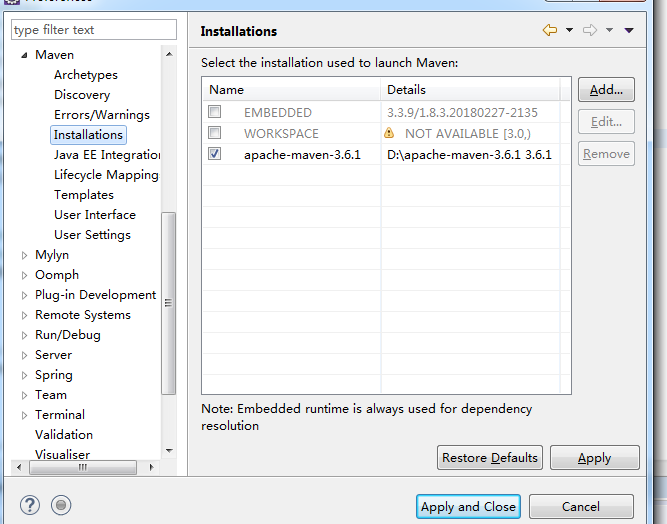
Task: Click the 3.3.9/1.8.3.20180227-2135 details cell
Action: pos(462,113)
